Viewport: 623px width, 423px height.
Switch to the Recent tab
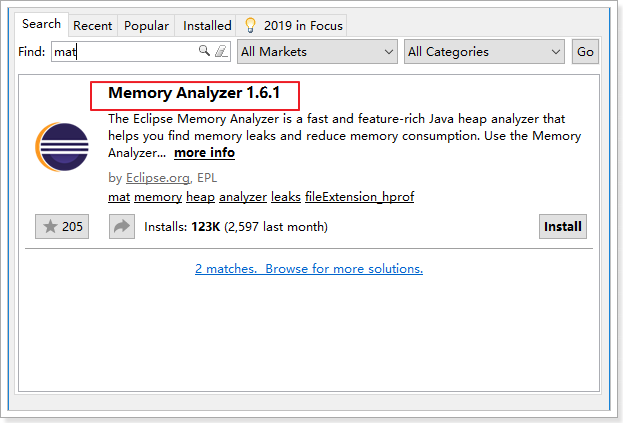pos(92,25)
